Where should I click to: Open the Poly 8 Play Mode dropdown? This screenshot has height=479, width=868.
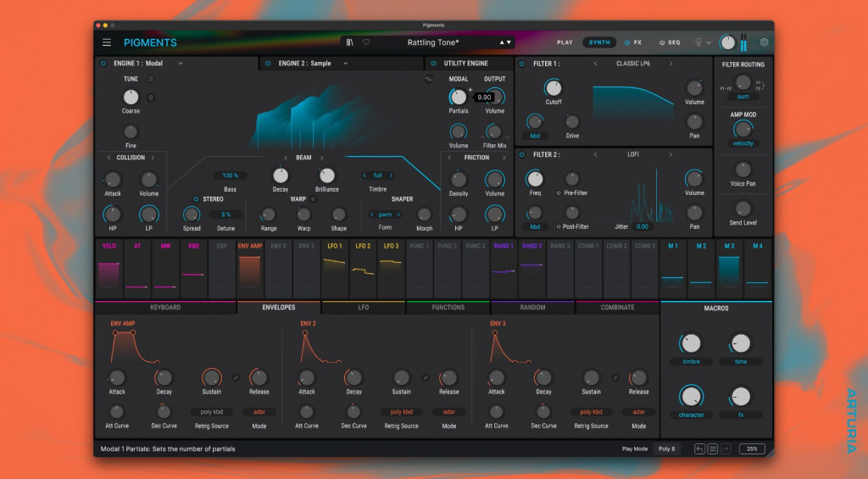point(667,449)
